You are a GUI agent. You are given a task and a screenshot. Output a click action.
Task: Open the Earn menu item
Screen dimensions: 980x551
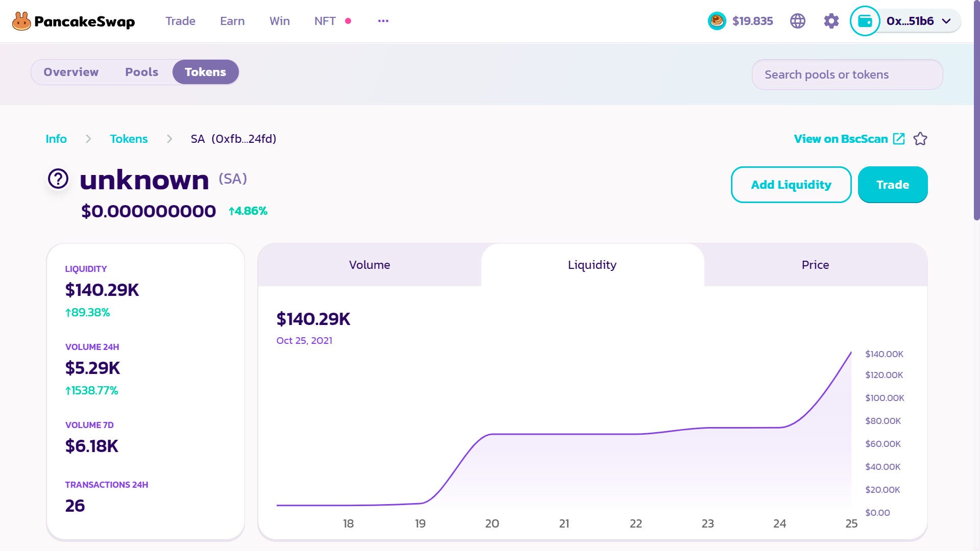pos(232,21)
